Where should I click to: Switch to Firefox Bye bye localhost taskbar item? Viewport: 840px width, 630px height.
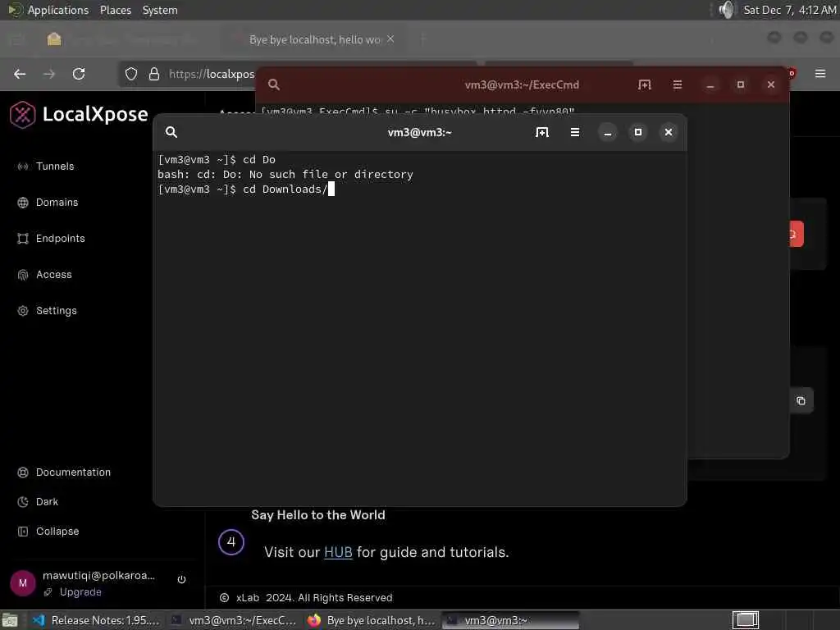[x=372, y=620]
